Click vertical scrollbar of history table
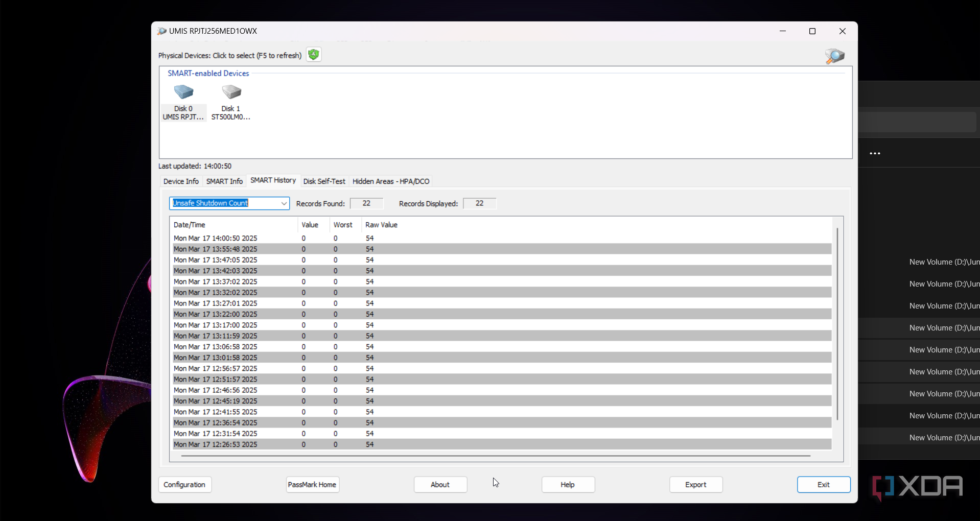 pyautogui.click(x=837, y=324)
